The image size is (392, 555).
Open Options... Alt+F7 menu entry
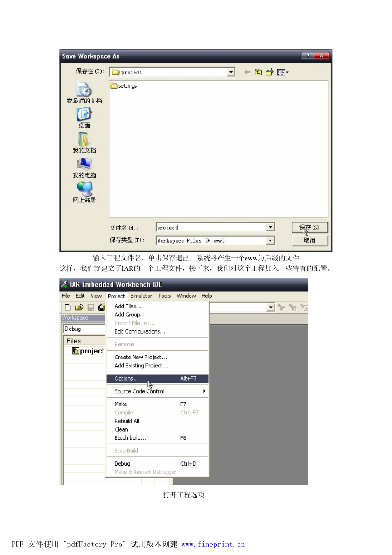coord(157,379)
